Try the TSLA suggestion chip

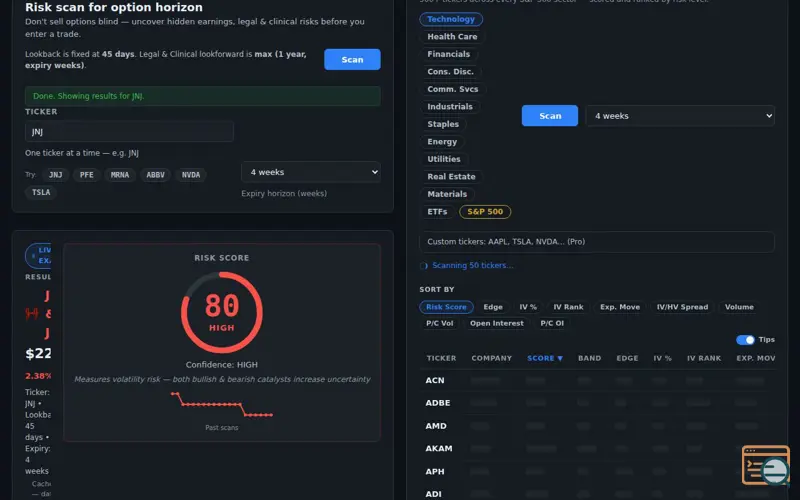pos(41,192)
